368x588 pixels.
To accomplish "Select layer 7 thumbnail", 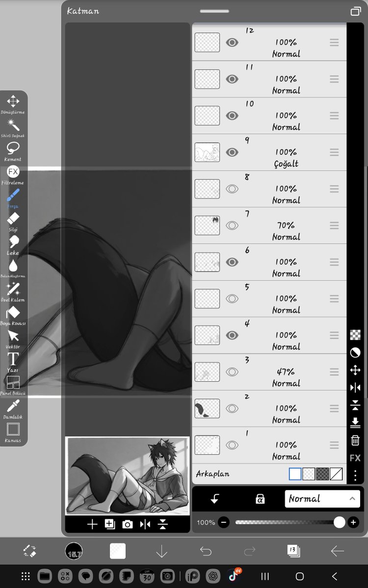I will pyautogui.click(x=207, y=225).
